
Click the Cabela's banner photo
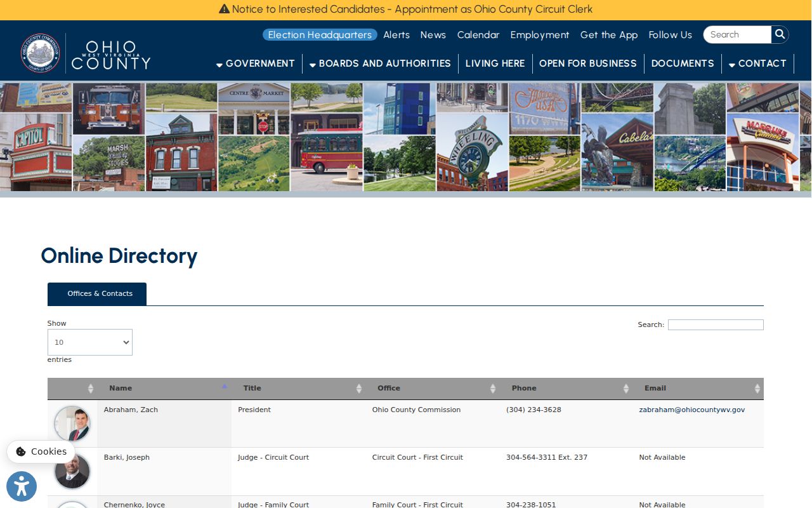pyautogui.click(x=617, y=152)
